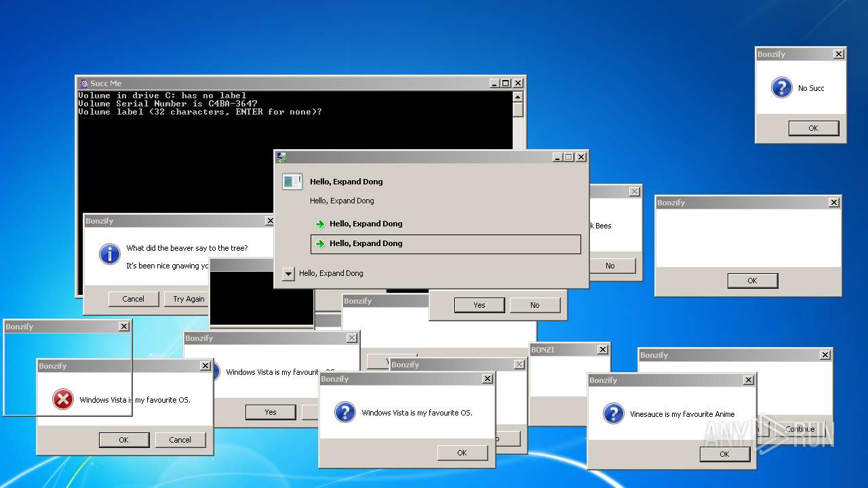
Task: Click 'What did the beaver say to the tree?' text
Action: coord(187,248)
